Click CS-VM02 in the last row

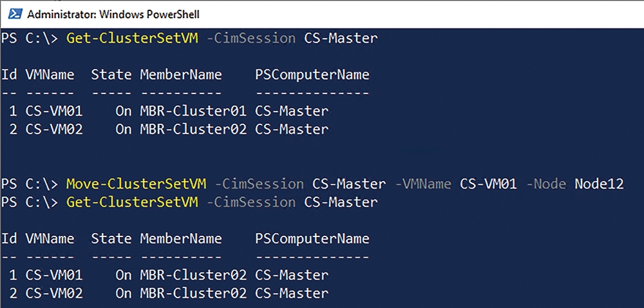pos(54,293)
